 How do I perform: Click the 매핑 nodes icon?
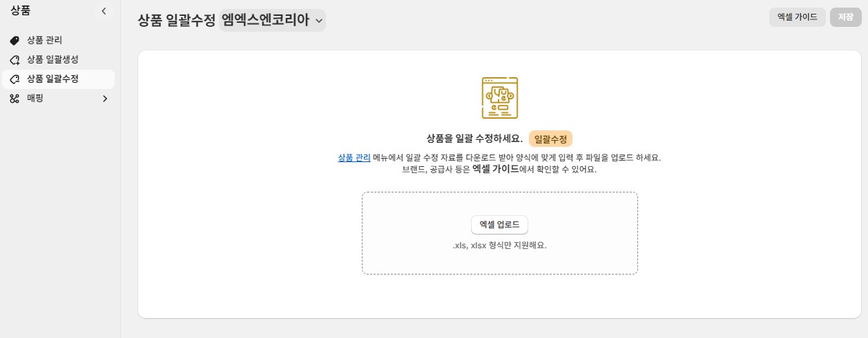[x=15, y=99]
